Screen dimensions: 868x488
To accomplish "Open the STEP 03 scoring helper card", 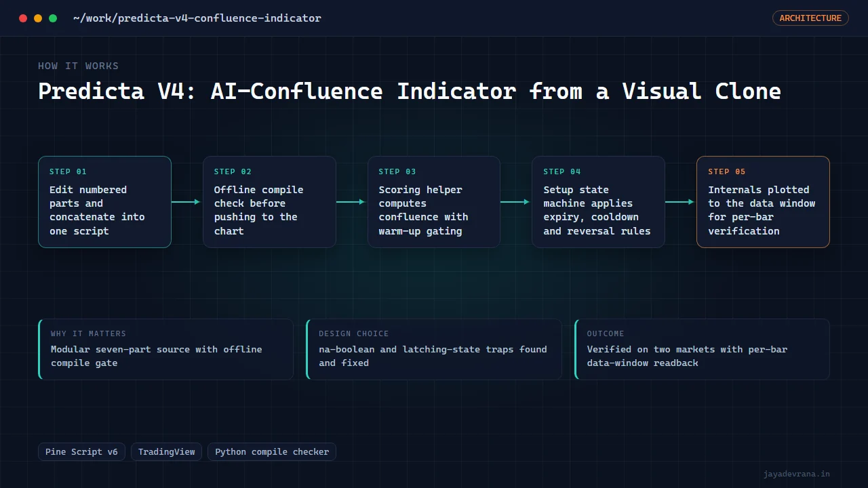I will (x=434, y=202).
